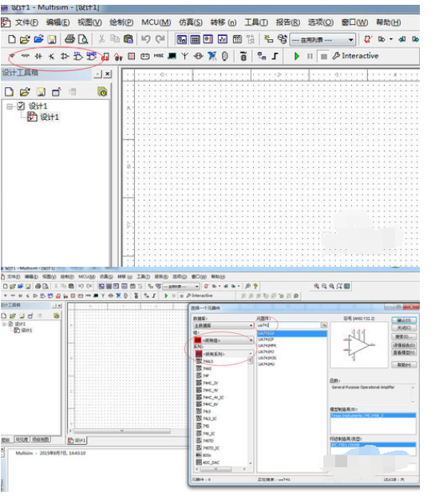This screenshot has width=435, height=504.
Task: Open database dropdown in component dialog
Action: (x=223, y=325)
